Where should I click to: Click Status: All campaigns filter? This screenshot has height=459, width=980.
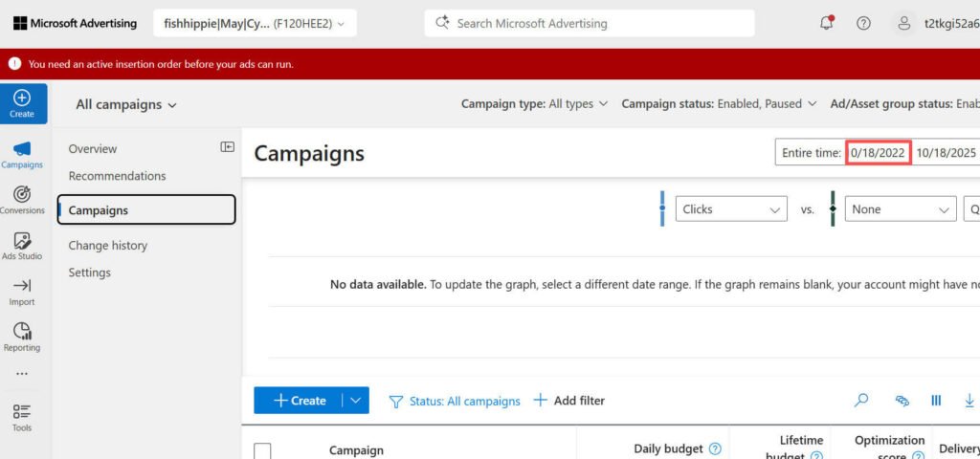pos(464,401)
